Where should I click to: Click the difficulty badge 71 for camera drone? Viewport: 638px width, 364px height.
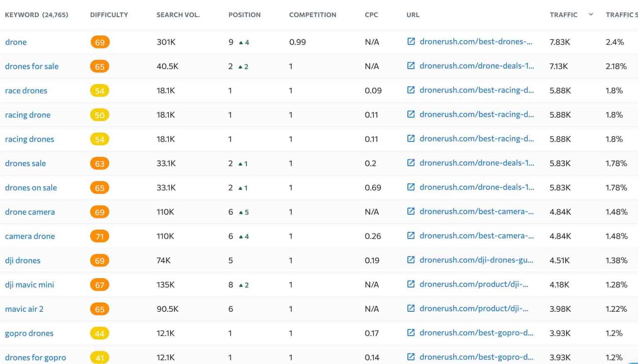tap(100, 237)
